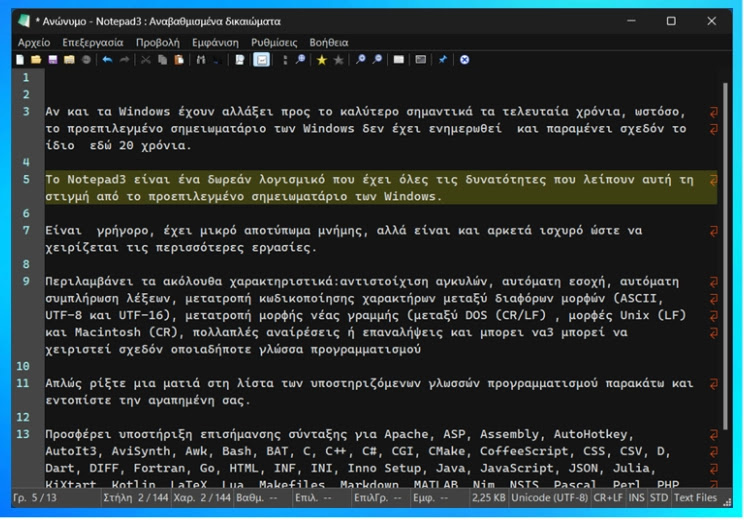Click the Γρ. 5 / 13 status field
This screenshot has height=520, width=744.
57,498
